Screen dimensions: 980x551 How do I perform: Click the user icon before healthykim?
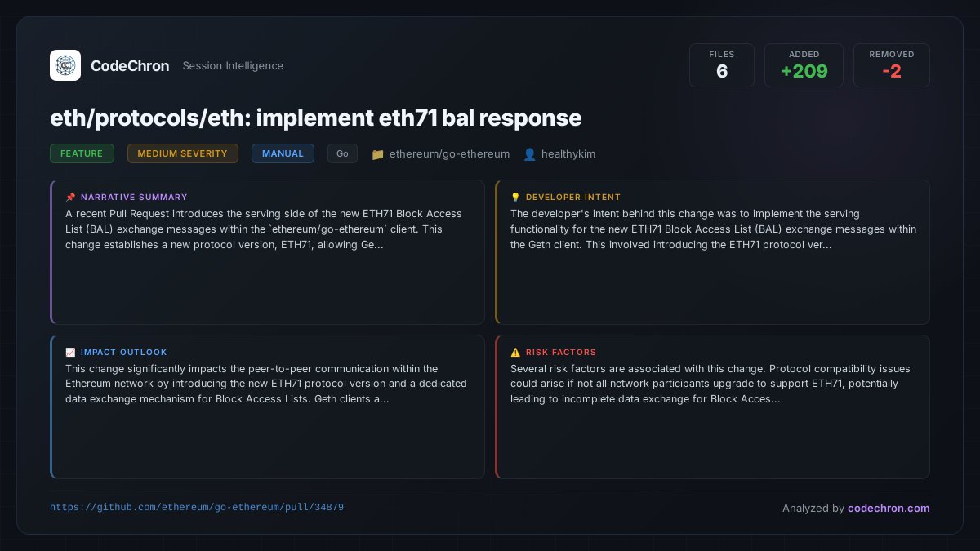529,154
